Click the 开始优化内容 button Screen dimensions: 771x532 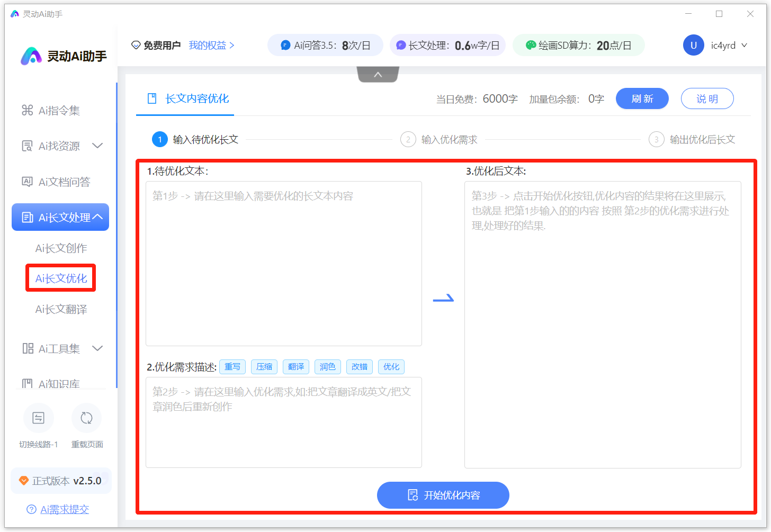pyautogui.click(x=443, y=495)
